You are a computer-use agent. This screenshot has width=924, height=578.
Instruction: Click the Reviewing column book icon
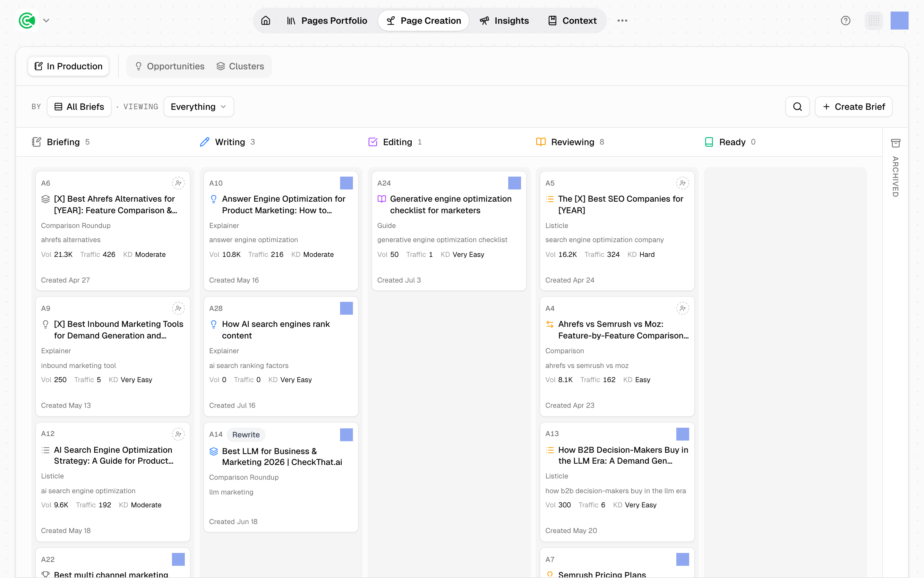click(x=541, y=142)
